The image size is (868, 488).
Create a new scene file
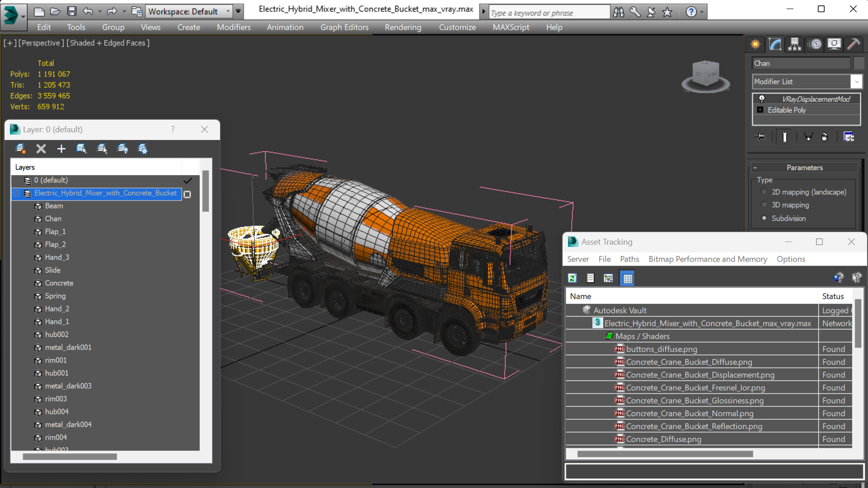pos(39,11)
